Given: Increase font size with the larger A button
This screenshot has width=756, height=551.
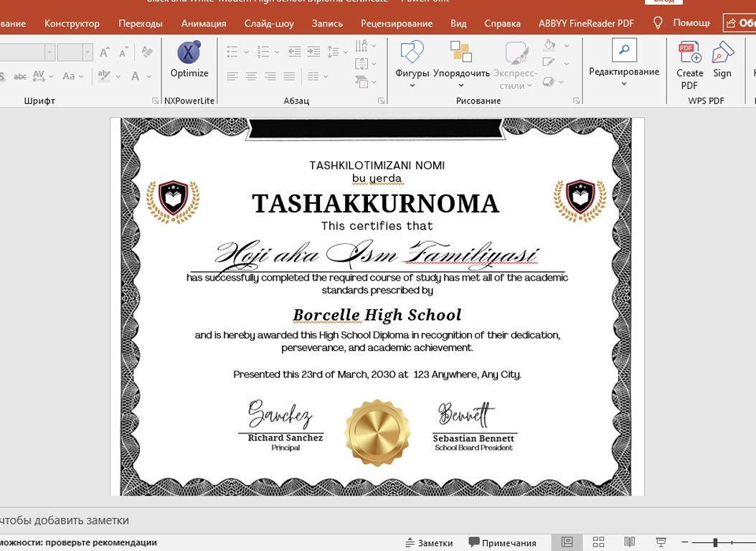Looking at the screenshot, I should 105,52.
